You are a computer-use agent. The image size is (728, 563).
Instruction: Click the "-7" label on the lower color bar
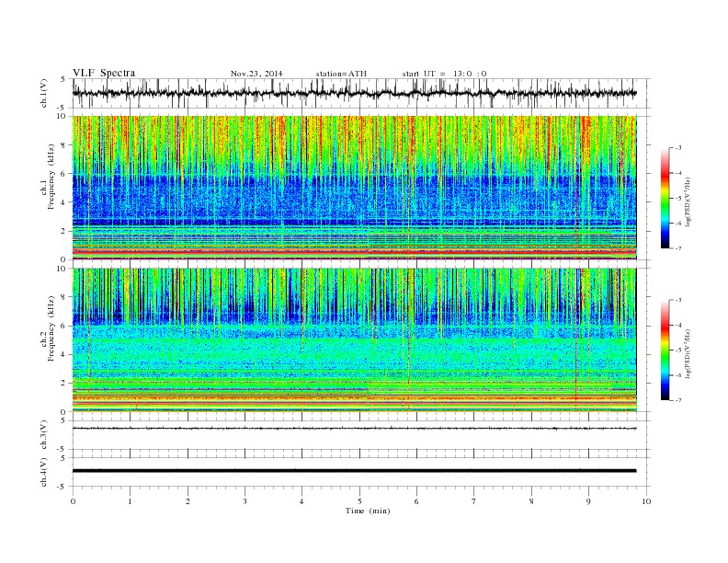point(678,400)
